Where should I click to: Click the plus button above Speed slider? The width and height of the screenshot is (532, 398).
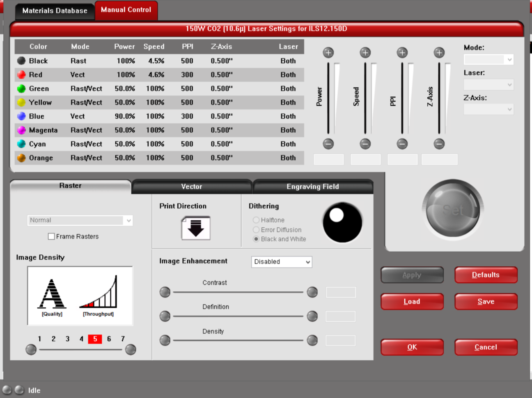coord(365,53)
